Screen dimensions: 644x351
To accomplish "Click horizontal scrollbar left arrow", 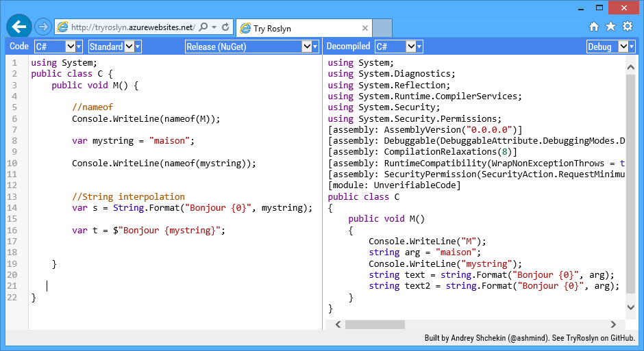I will pyautogui.click(x=338, y=324).
